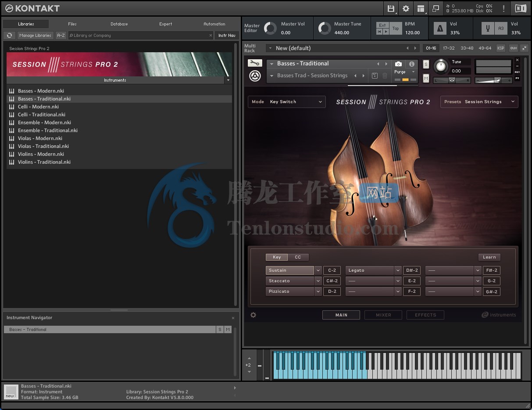Toggle the Ext sync button
This screenshot has height=410, width=532.
pos(382,25)
